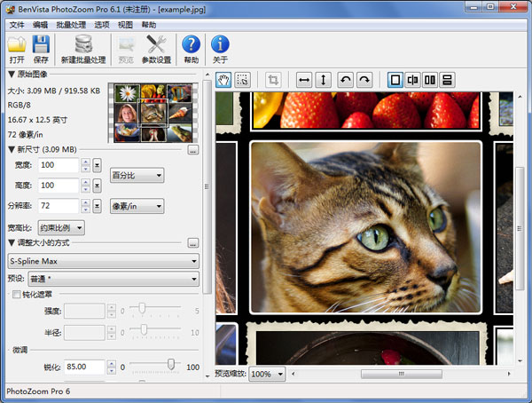532x403 pixels.
Task: Open the 帮助 menu in the menu bar
Action: [x=149, y=25]
